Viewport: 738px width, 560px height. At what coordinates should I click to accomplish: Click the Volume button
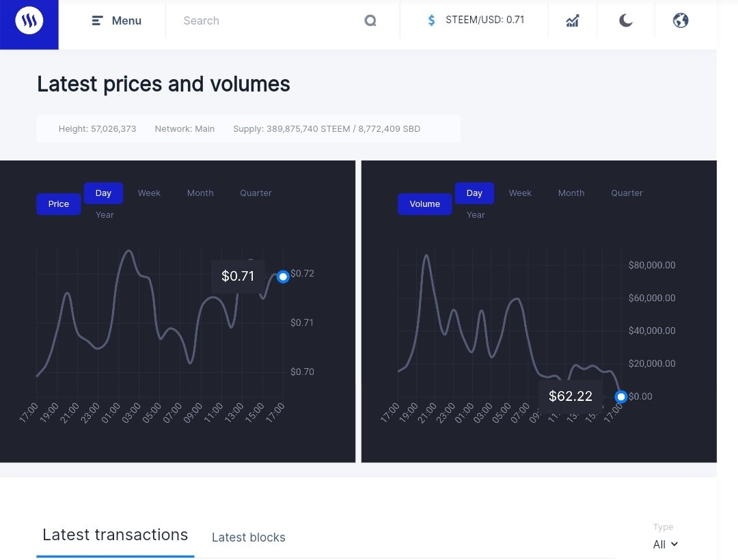(x=424, y=204)
